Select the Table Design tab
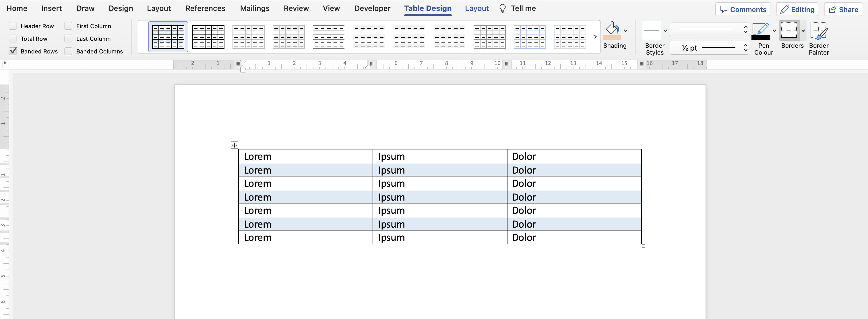 point(428,8)
